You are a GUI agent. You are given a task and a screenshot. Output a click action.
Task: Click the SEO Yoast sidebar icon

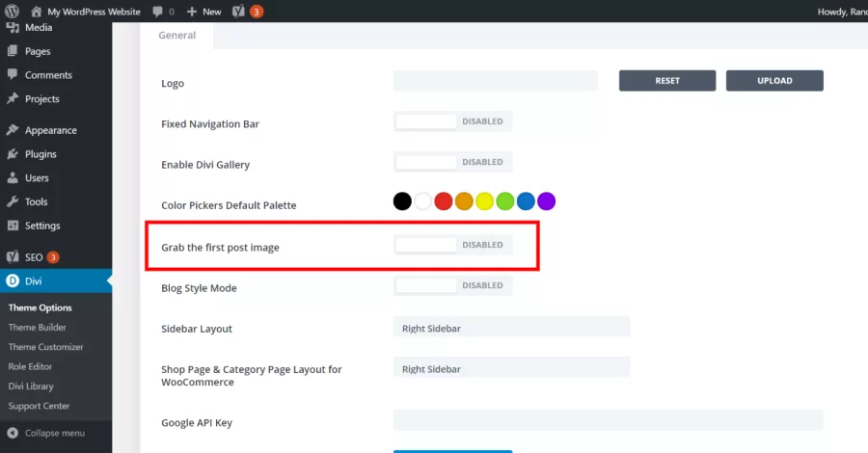pos(13,256)
